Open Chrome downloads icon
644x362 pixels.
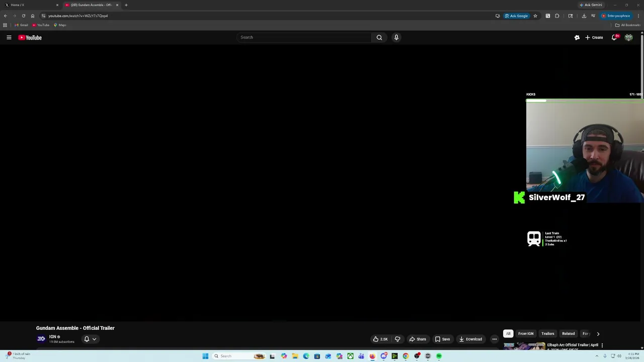tap(584, 16)
